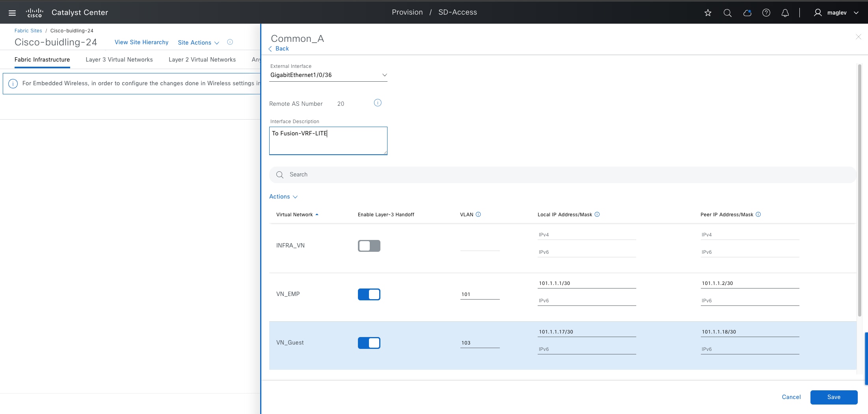This screenshot has height=414, width=868.
Task: Switch to Layer 3 Virtual Networks tab
Action: [x=119, y=60]
